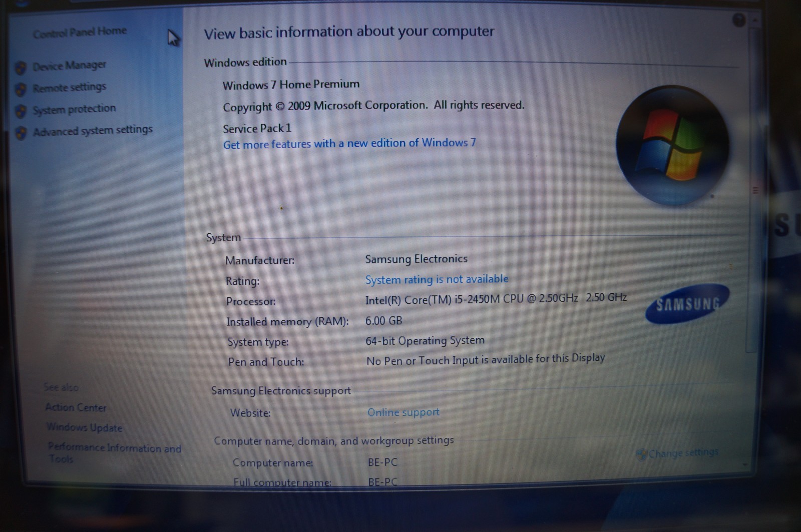
Task: Click the Samsung logo badge
Action: (x=687, y=304)
